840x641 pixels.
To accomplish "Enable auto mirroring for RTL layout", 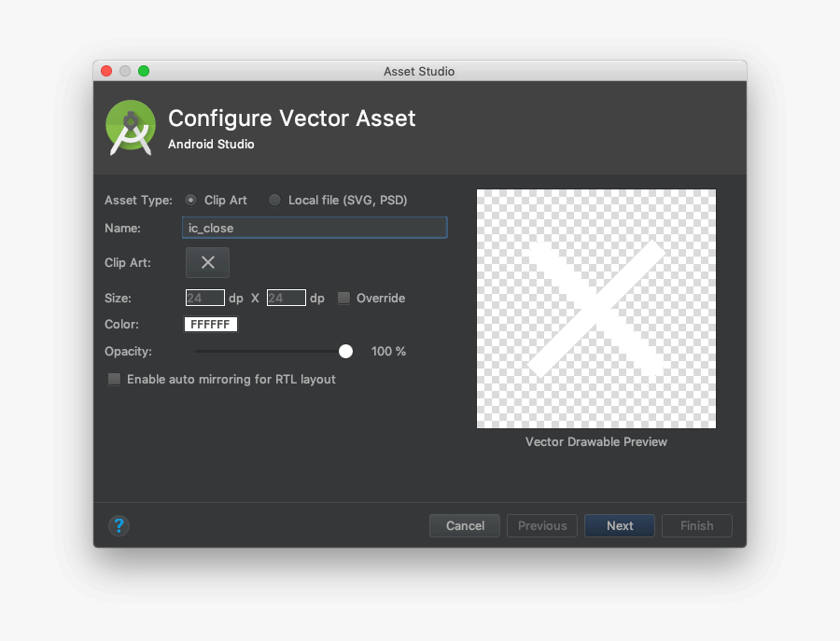I will coord(114,379).
